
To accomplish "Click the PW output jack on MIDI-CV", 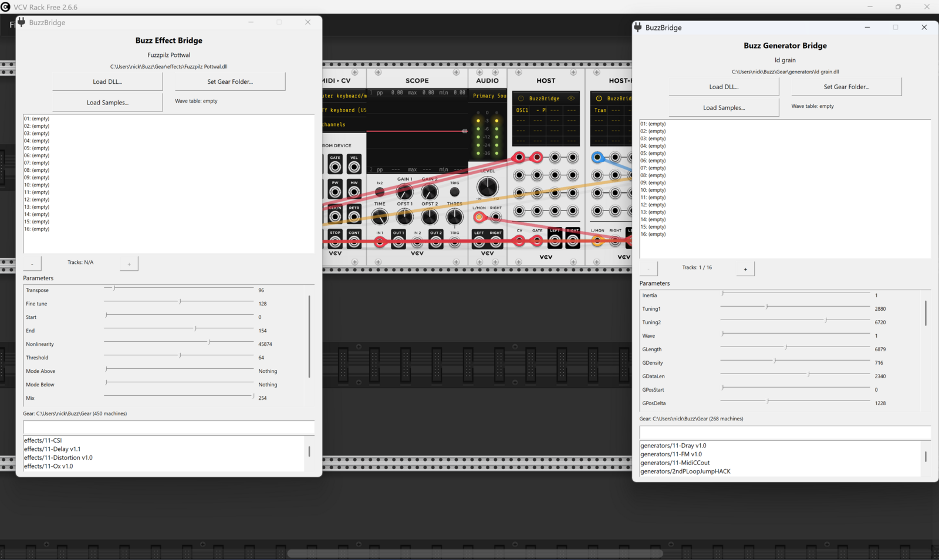I will [x=335, y=192].
